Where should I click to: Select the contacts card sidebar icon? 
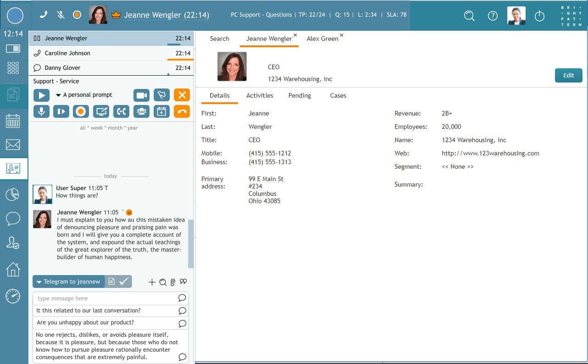[13, 168]
